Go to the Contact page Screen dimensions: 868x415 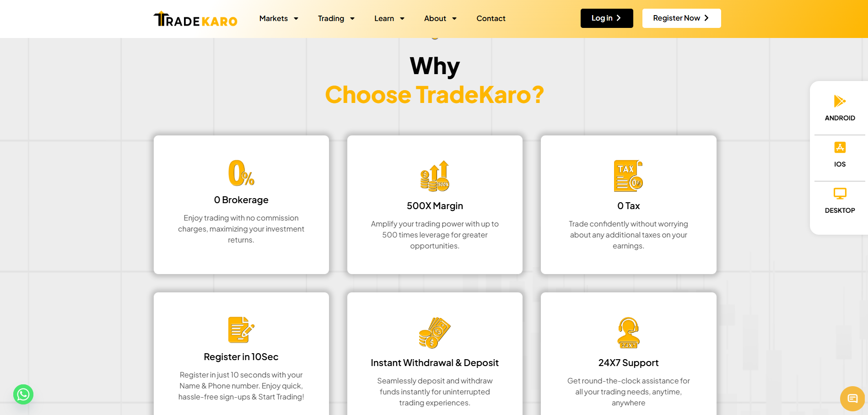pos(491,18)
